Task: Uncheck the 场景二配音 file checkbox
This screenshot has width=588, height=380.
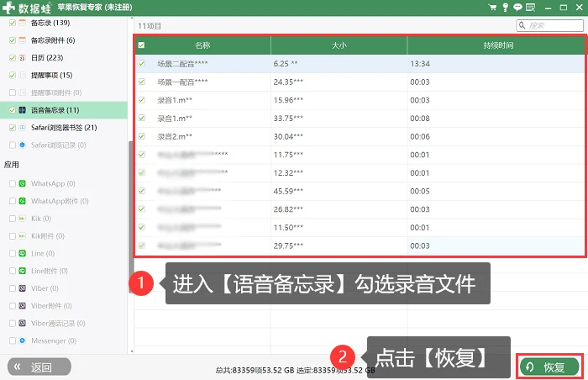Action: coord(142,63)
